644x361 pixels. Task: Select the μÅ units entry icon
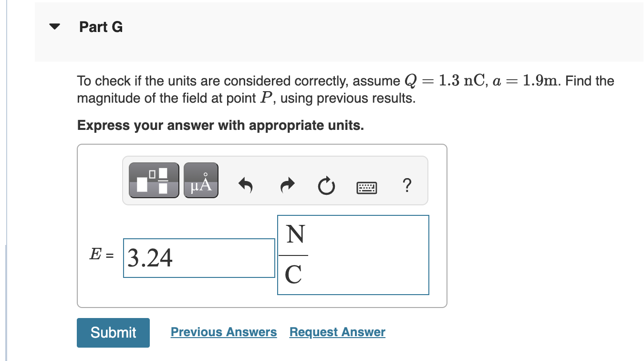point(200,180)
